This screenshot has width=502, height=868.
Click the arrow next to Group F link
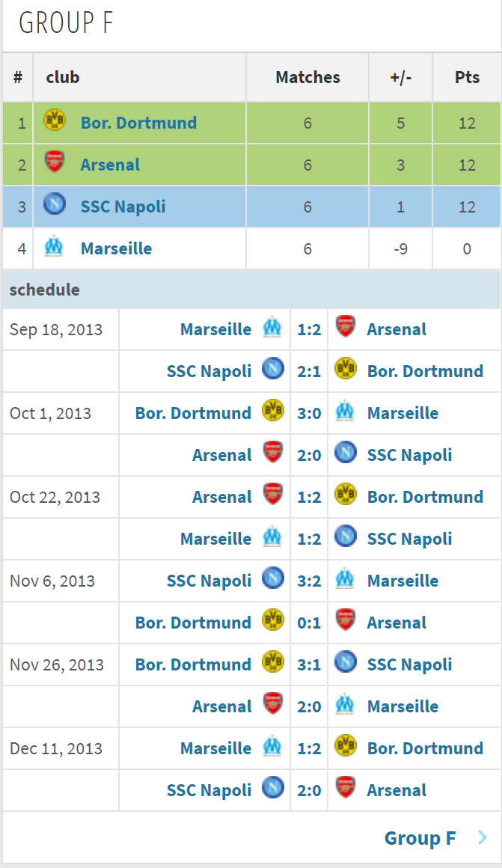483,838
